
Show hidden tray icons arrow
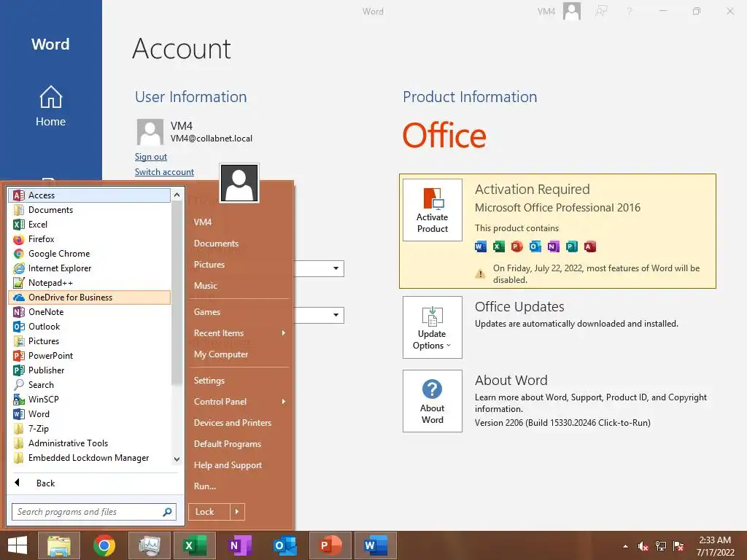pyautogui.click(x=625, y=546)
